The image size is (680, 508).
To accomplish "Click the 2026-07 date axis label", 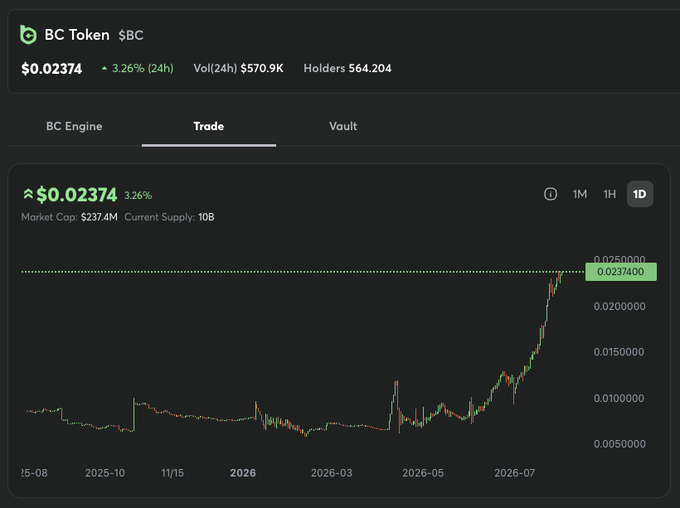I will pos(514,473).
